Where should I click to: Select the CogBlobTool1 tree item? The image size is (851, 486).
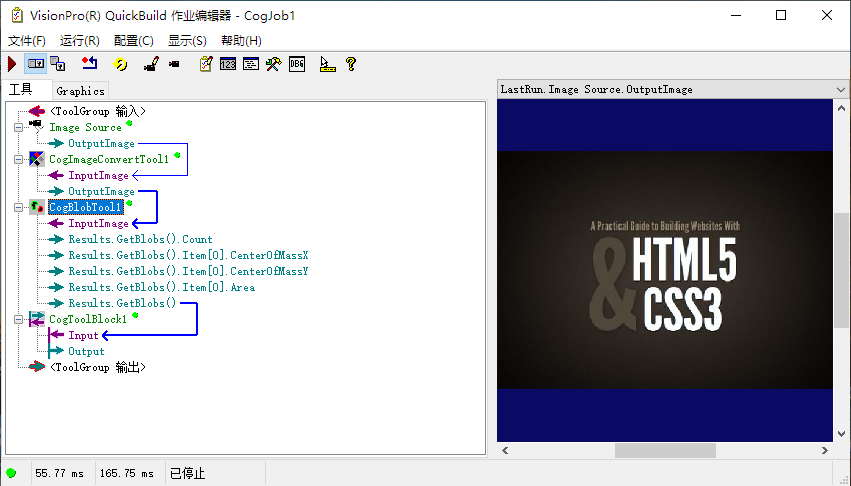(x=86, y=207)
